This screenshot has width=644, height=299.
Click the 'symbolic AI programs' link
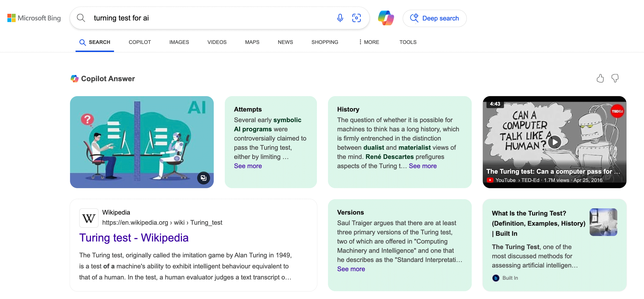point(267,124)
